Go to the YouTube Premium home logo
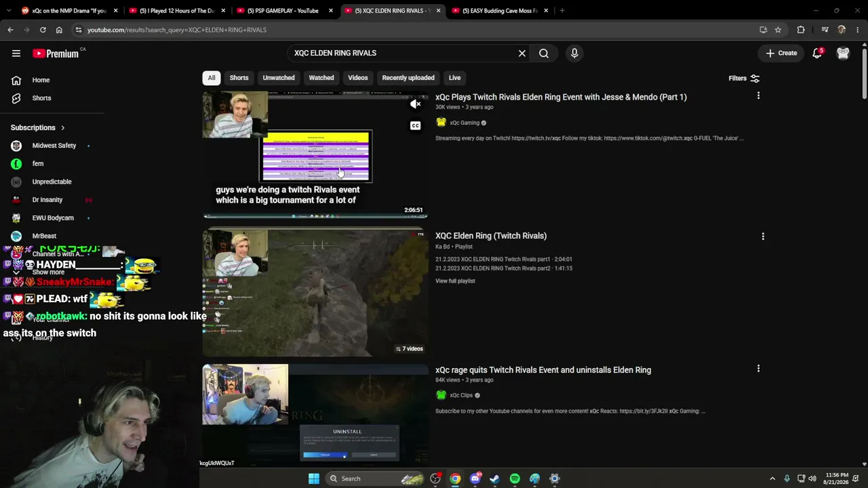The width and height of the screenshot is (868, 488). coord(56,54)
